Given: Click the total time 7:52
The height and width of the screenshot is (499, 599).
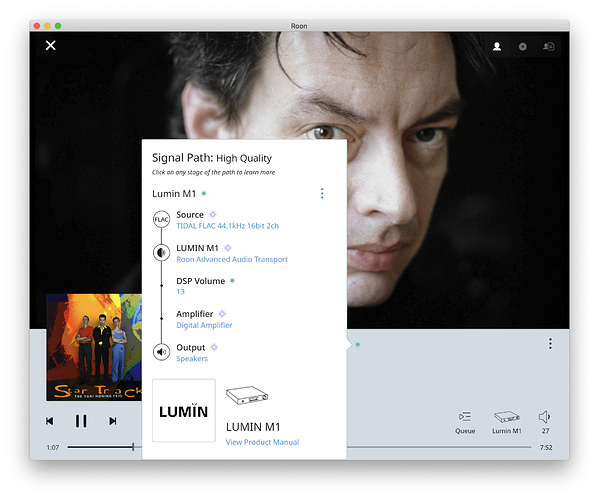Looking at the screenshot, I should (546, 447).
